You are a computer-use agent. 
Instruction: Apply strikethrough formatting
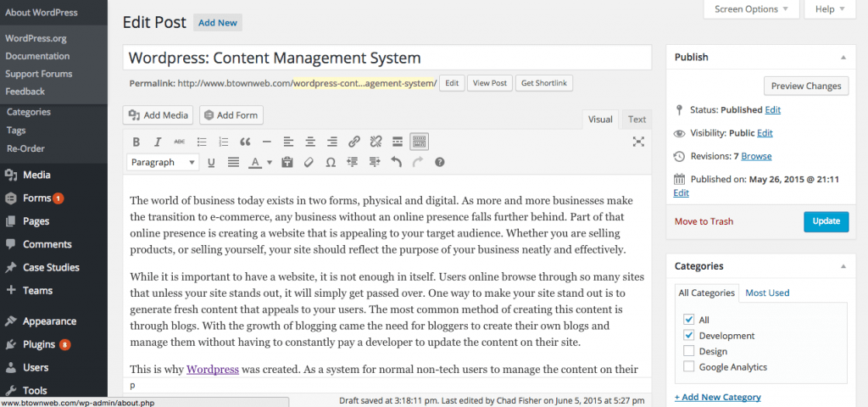[x=180, y=142]
